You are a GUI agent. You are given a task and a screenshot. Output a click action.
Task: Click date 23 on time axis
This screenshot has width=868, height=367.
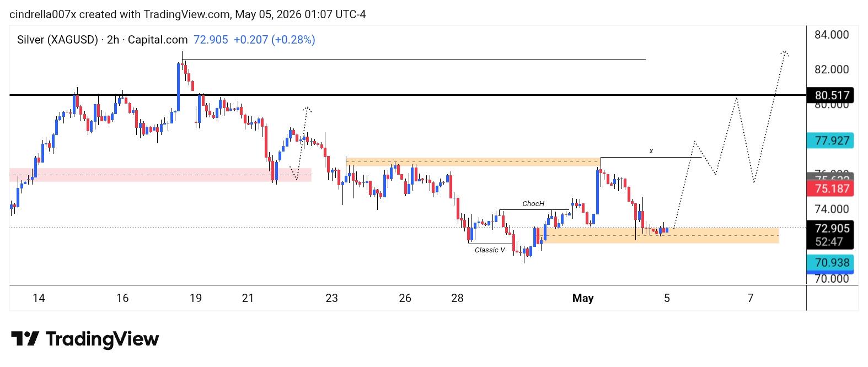coord(331,298)
